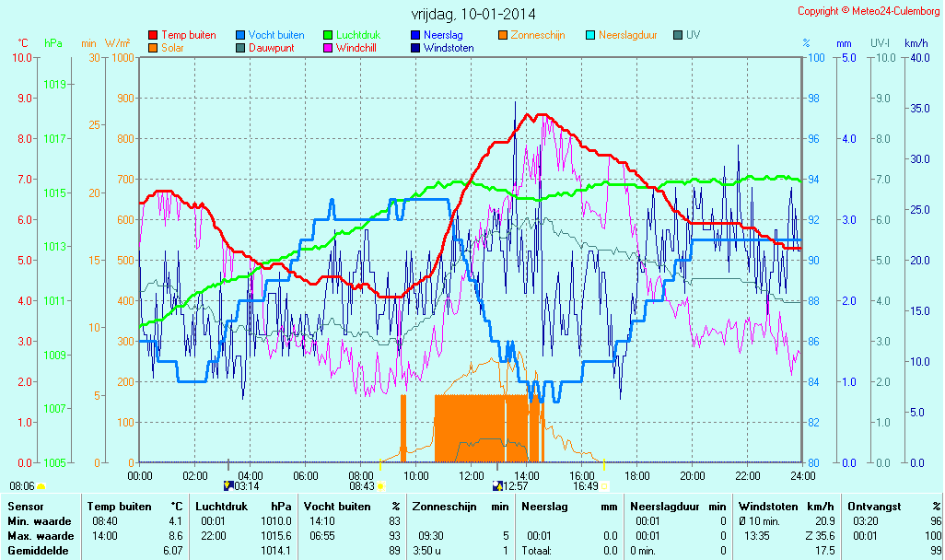Click the Zonneschijn legend label
945x560 pixels.
539,35
